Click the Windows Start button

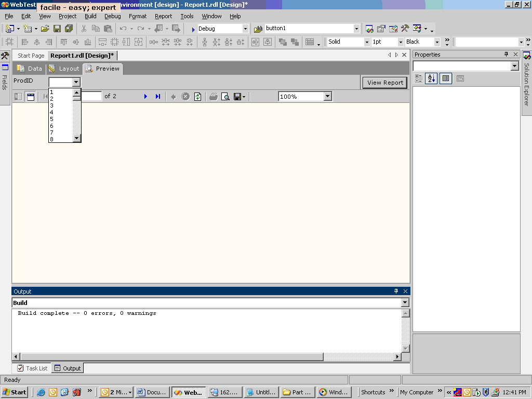pos(14,392)
